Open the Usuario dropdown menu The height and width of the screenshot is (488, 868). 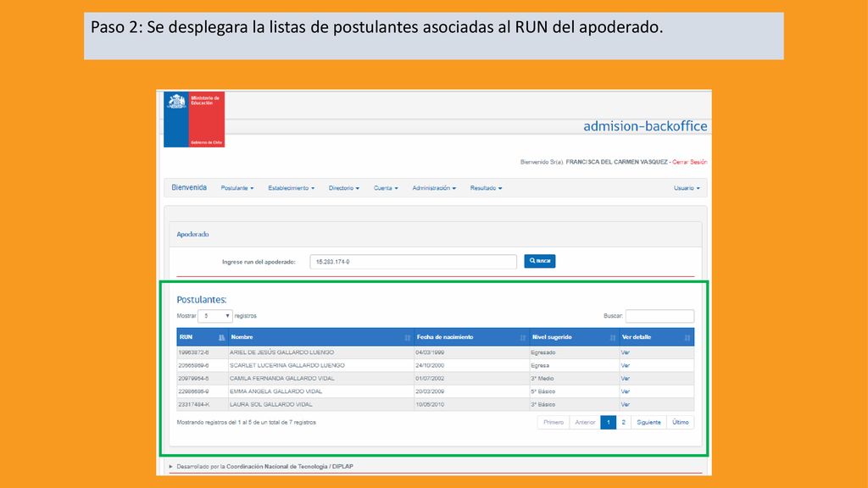tap(687, 188)
